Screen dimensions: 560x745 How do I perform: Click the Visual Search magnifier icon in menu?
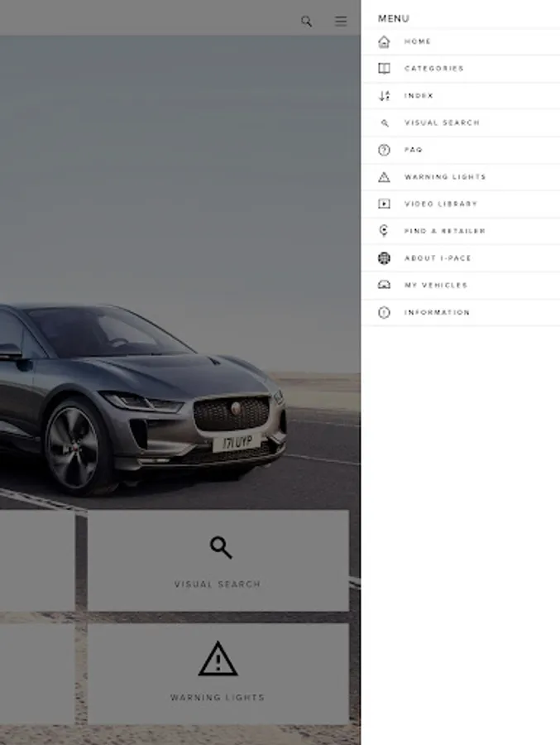(385, 123)
